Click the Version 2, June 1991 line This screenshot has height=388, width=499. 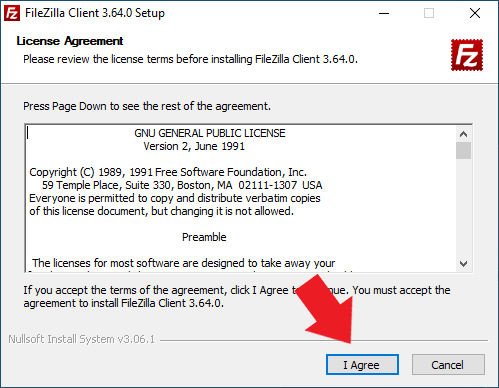click(194, 146)
